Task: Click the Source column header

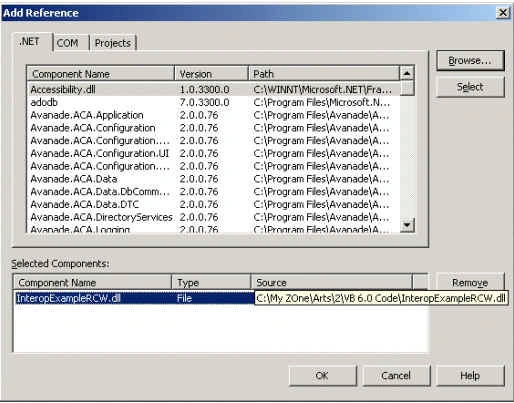Action: tap(331, 283)
